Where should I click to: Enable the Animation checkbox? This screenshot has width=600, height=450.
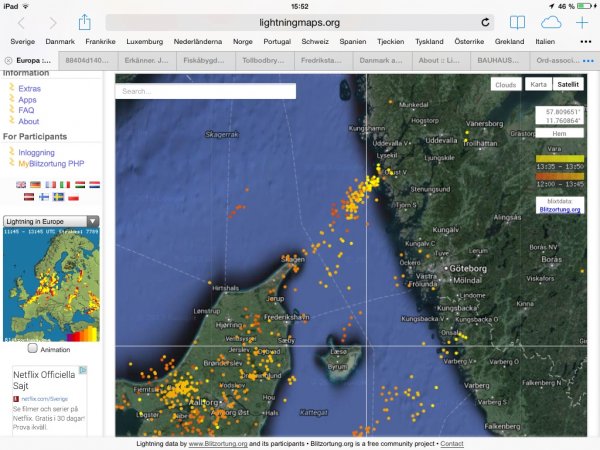pos(33,349)
